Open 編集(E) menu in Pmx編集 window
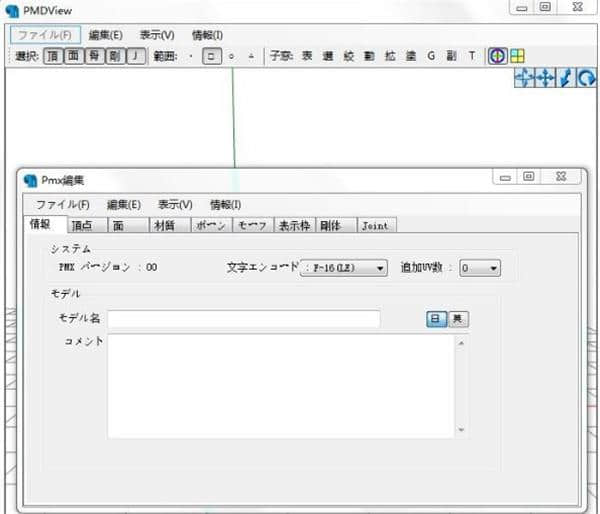 click(123, 204)
